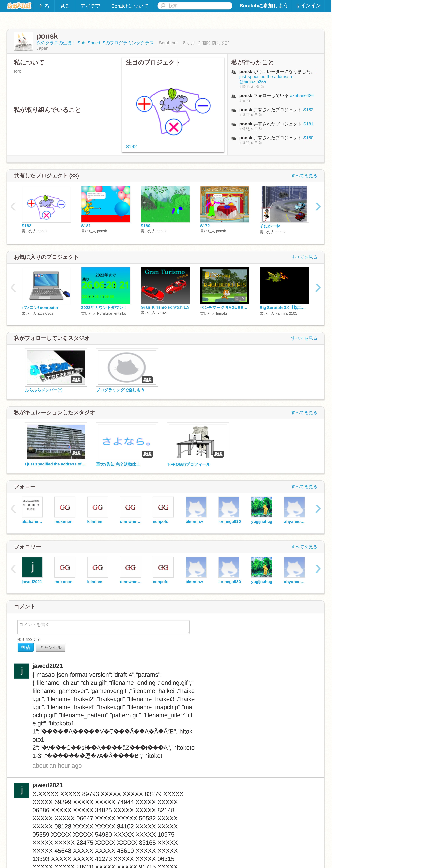Open akabane426 link in activity feed
Screen dimensions: 434x868
302,96
